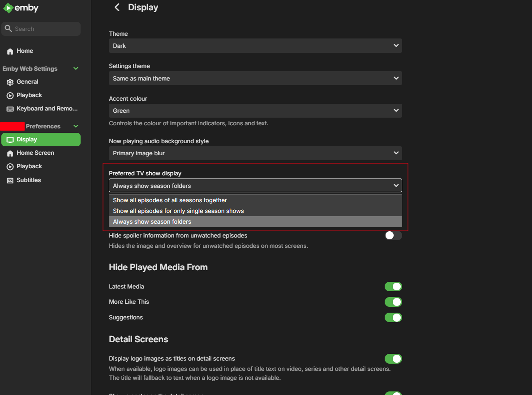Select Show all episodes of all seasons together

pos(170,200)
